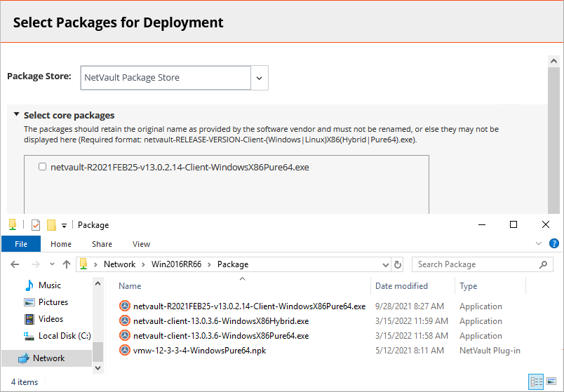Click icon of netvault-client-13.0.3.6-WindowsX86Hybrid.exe
Viewport: 564px width, 392px height.
[x=124, y=320]
